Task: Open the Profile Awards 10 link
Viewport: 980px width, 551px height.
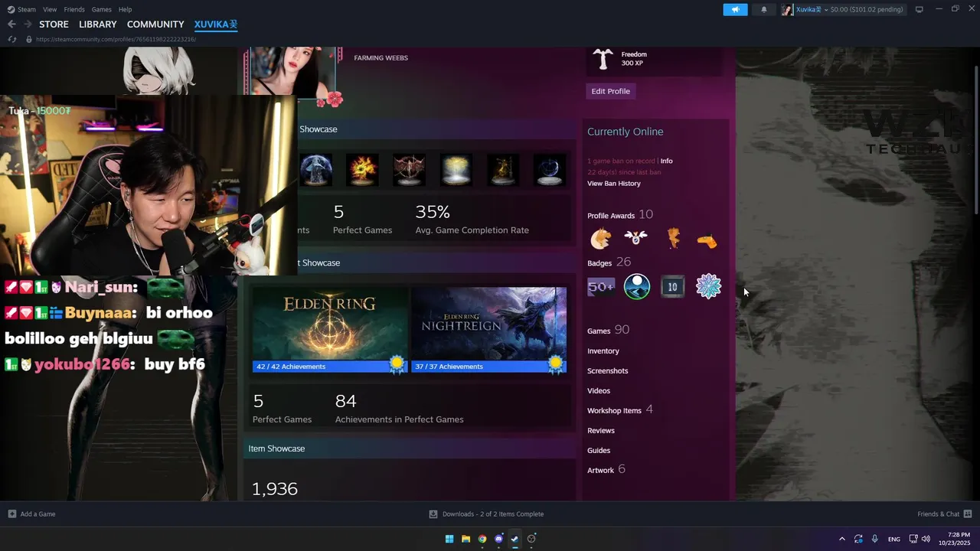Action: coord(620,215)
